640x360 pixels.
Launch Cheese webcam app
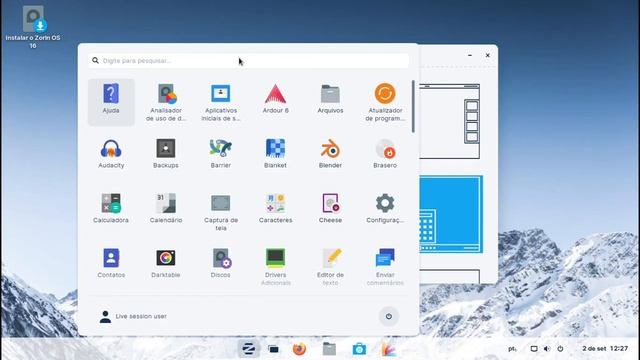click(x=330, y=209)
